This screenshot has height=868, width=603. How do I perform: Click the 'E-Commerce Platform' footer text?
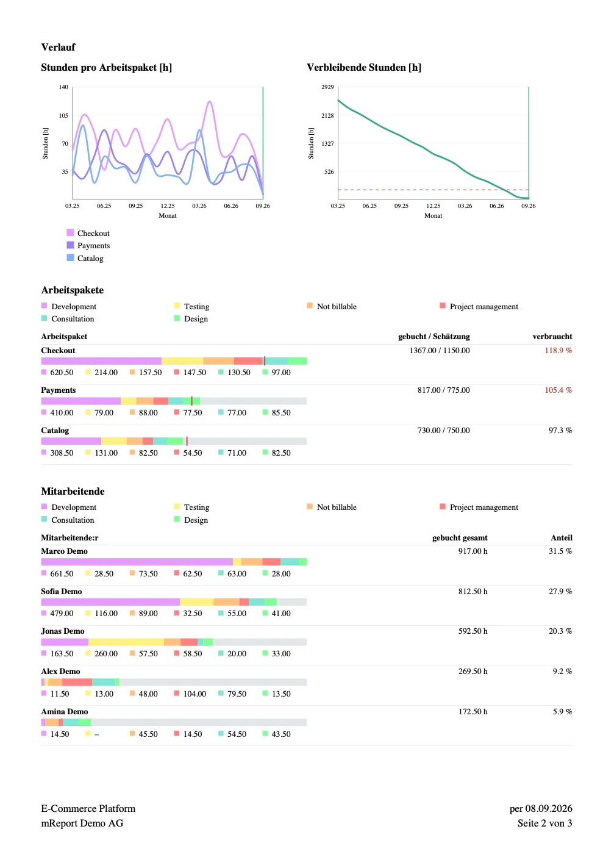pos(88,808)
